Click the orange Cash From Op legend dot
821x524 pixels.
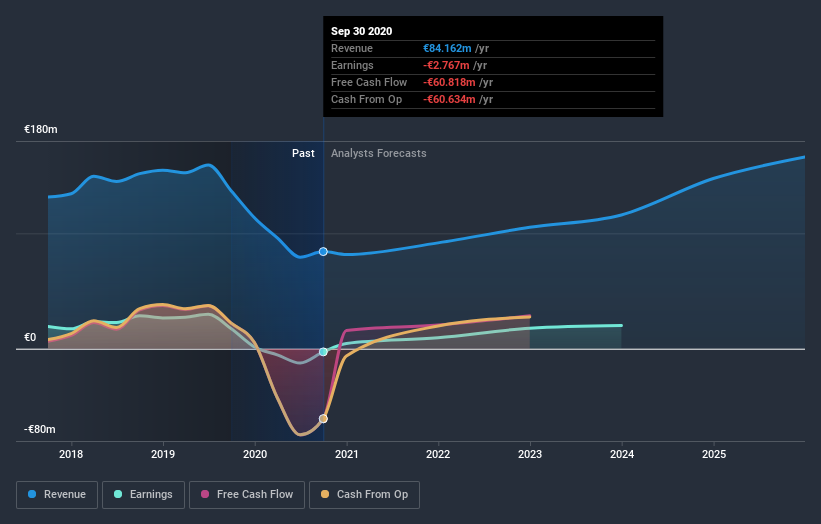point(325,494)
